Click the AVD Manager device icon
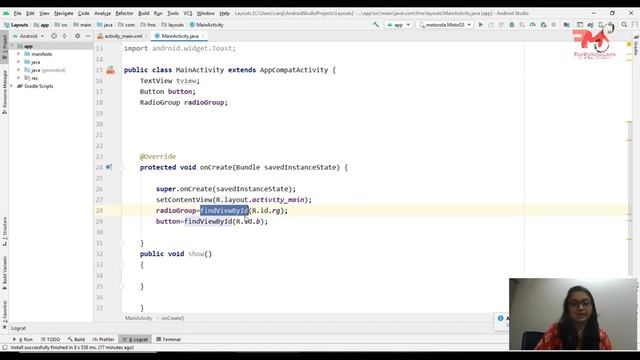 point(601,25)
